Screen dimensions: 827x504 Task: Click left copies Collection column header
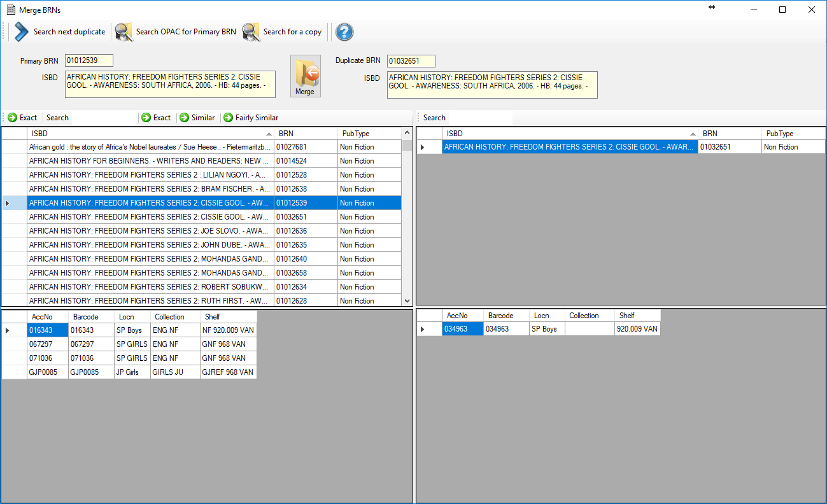(175, 317)
